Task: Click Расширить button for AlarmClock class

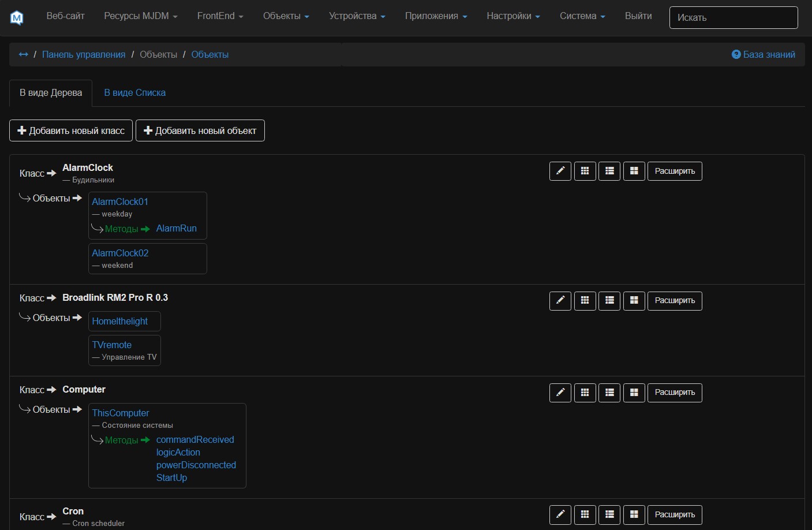Action: (674, 171)
